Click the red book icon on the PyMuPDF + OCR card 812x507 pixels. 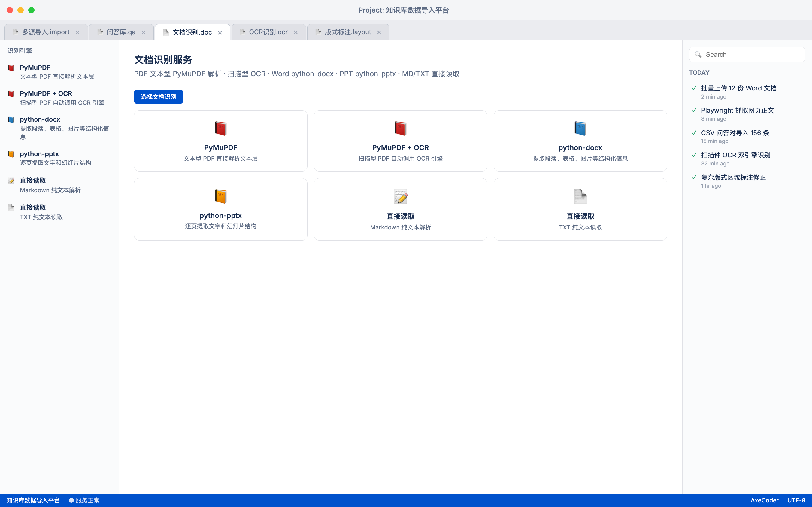(400, 129)
